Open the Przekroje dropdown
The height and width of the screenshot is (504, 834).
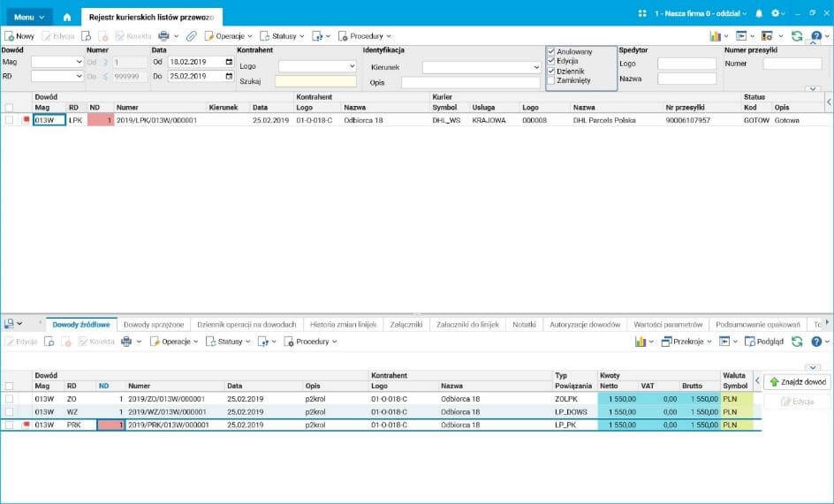[686, 342]
